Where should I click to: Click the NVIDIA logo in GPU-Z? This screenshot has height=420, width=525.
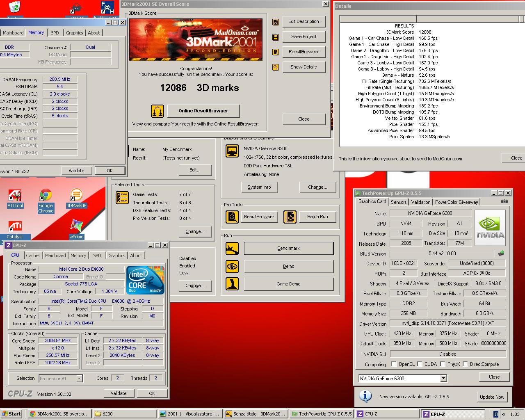[x=490, y=228]
